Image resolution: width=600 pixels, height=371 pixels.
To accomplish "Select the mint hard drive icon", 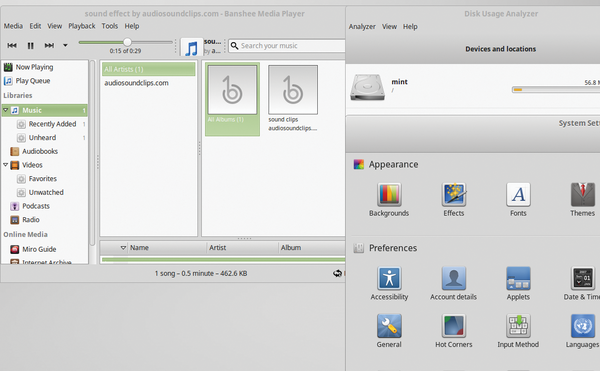I will [x=367, y=88].
